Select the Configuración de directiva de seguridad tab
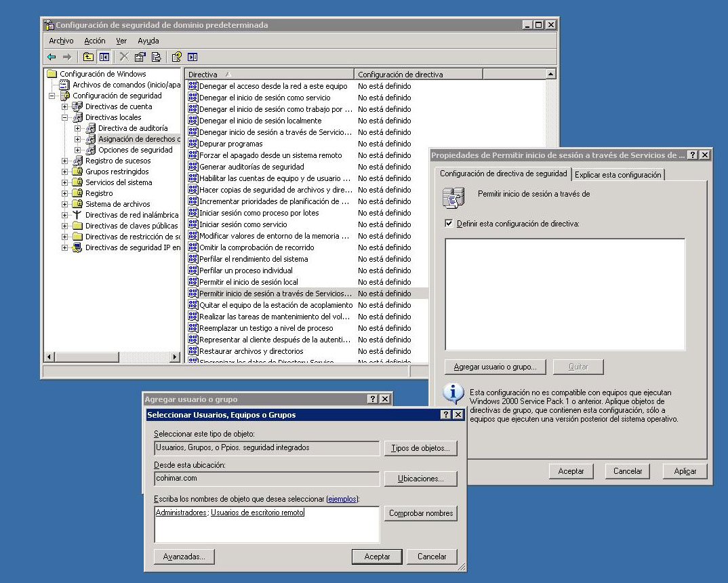Screen dimensions: 728x583 (503, 174)
